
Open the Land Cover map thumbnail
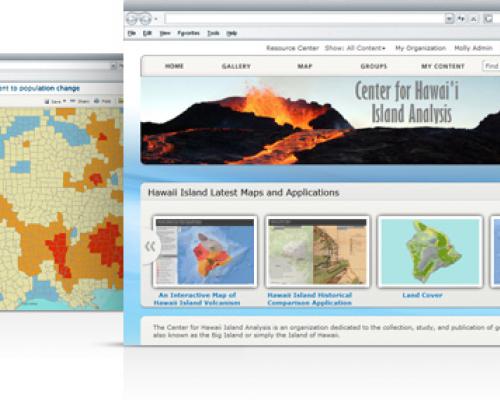click(x=430, y=251)
